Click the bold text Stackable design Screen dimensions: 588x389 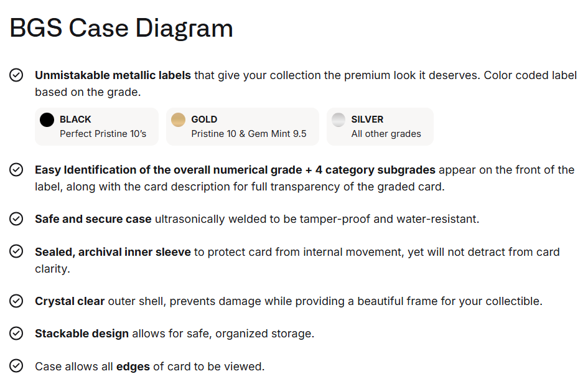coord(82,334)
